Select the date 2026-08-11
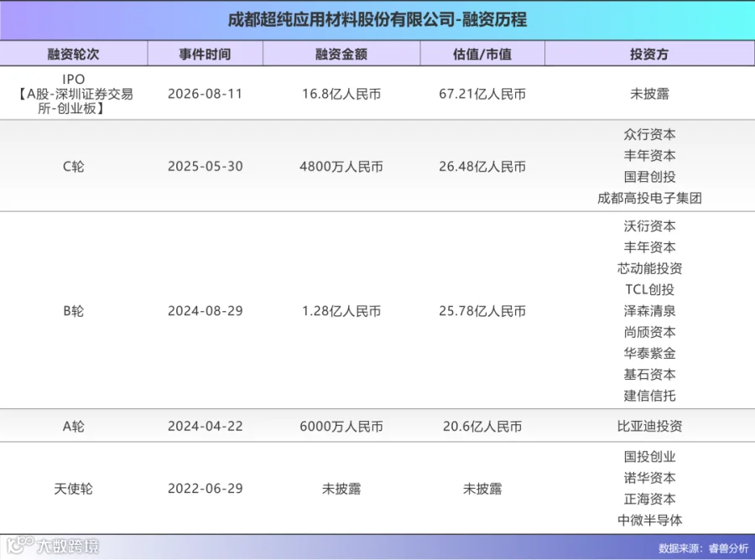This screenshot has height=560, width=755. coord(206,94)
